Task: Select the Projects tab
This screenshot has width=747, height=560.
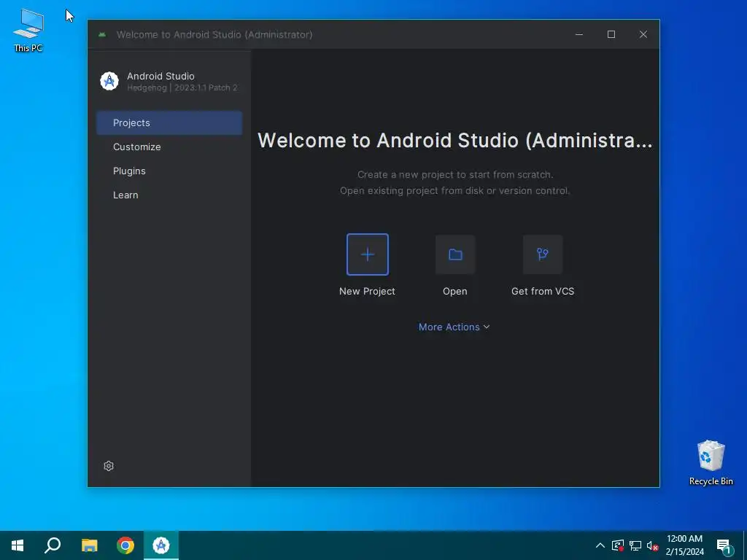Action: click(x=169, y=122)
